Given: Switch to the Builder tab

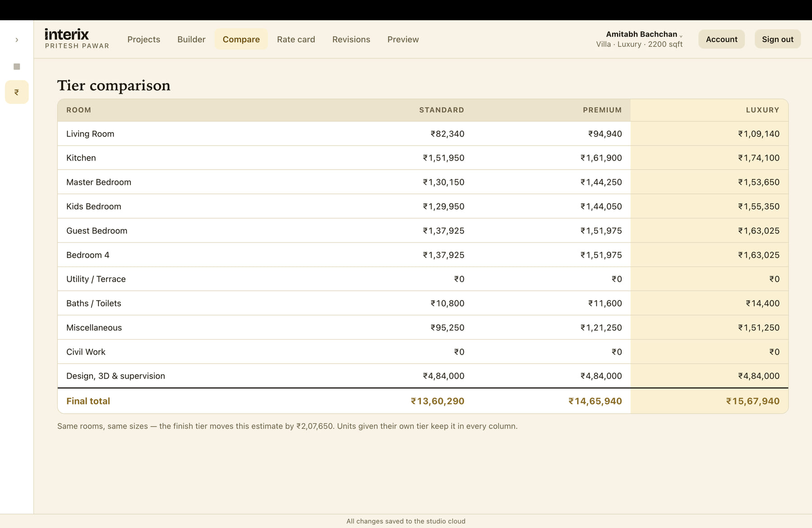Looking at the screenshot, I should pyautogui.click(x=191, y=39).
